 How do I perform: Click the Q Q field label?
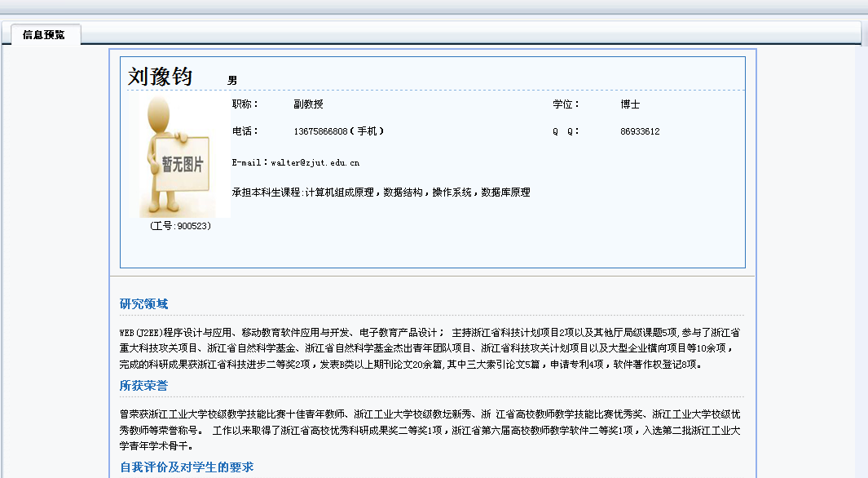click(x=566, y=131)
